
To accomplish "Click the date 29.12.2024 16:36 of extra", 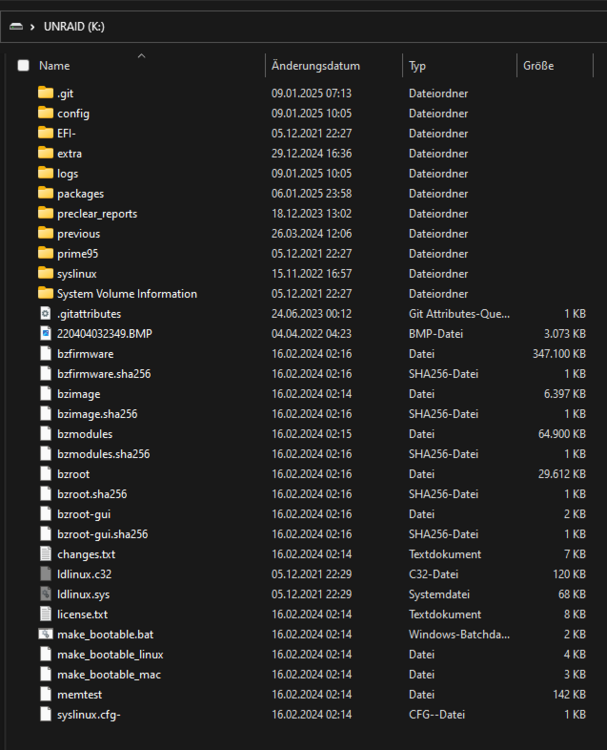I will click(x=311, y=153).
